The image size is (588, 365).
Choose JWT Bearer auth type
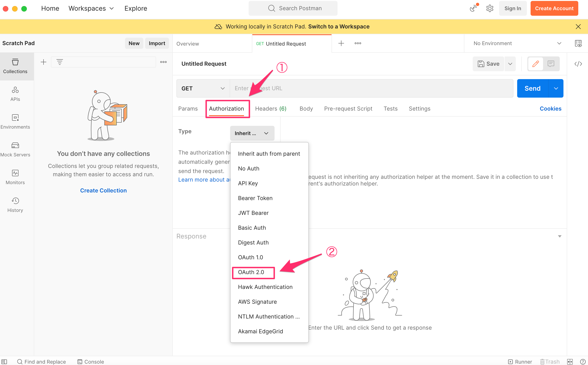pyautogui.click(x=269, y=213)
